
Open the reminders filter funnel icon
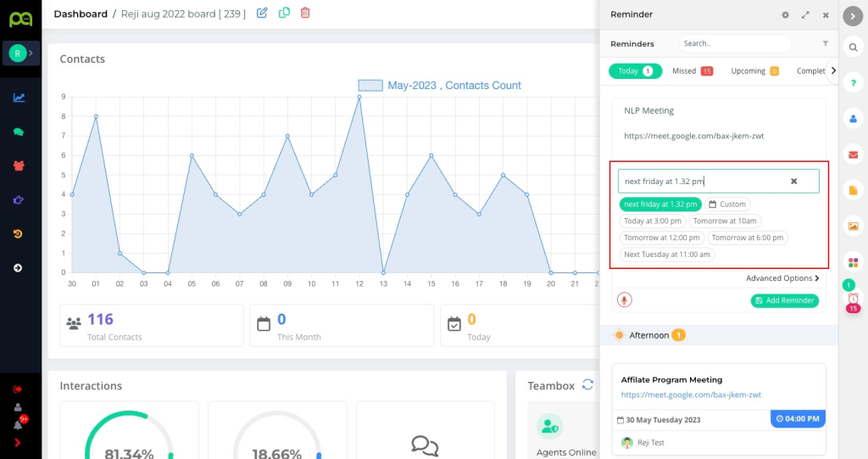(825, 43)
